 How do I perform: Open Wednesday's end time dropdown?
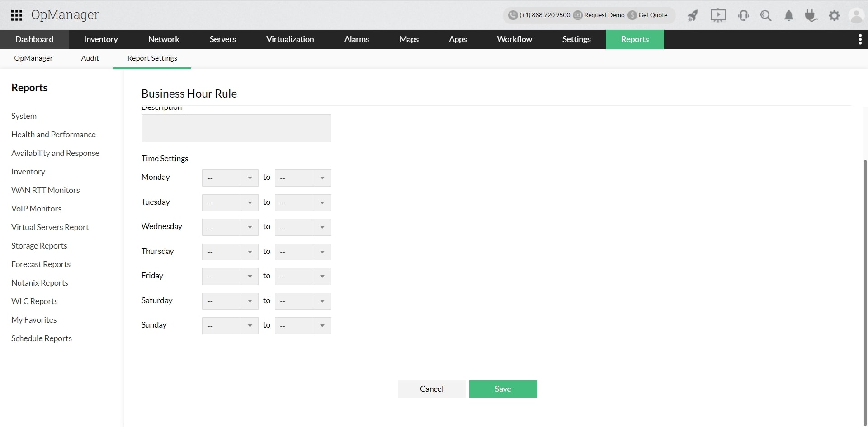(302, 227)
